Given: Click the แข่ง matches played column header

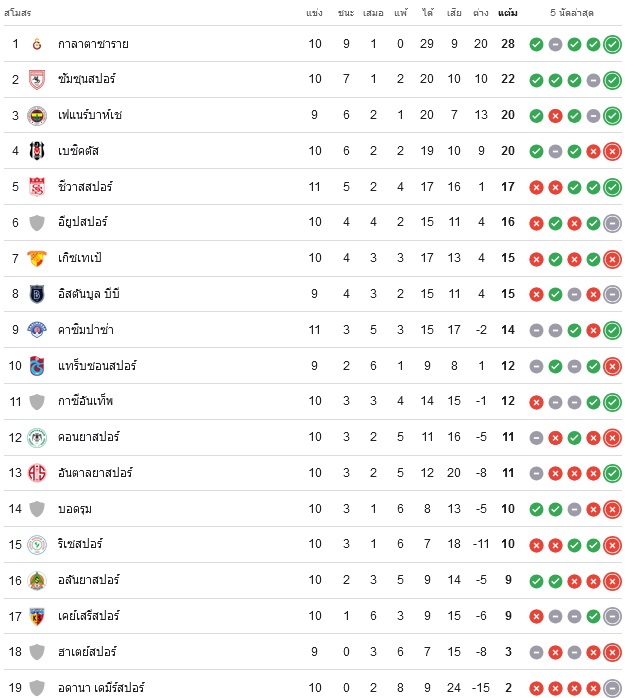Looking at the screenshot, I should (314, 13).
